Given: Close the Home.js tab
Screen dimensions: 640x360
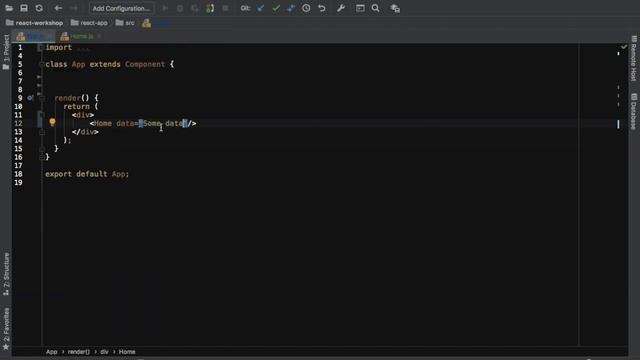Looking at the screenshot, I should click(99, 36).
